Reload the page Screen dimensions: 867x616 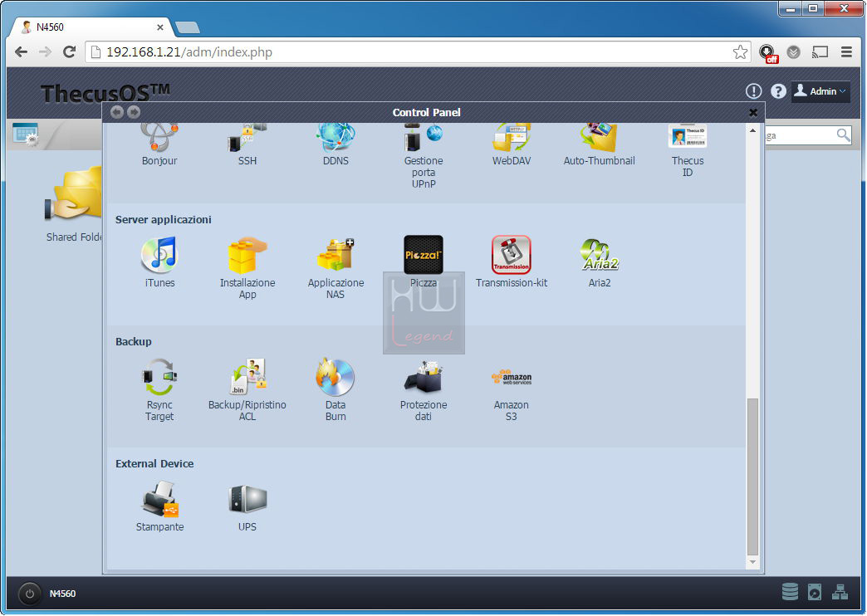[x=69, y=52]
